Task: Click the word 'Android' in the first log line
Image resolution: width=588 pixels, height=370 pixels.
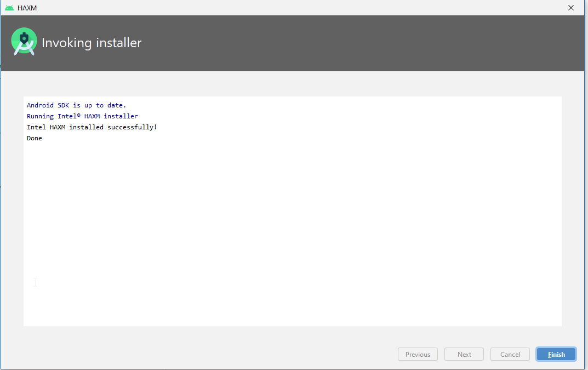Action: pyautogui.click(x=40, y=105)
